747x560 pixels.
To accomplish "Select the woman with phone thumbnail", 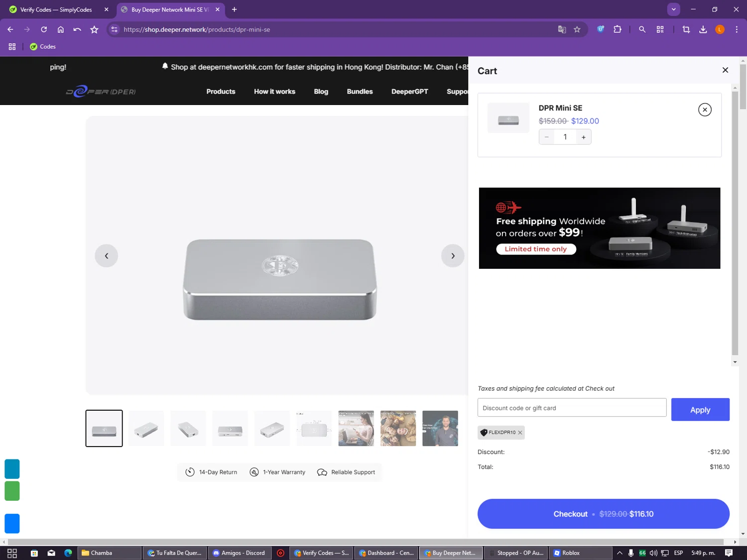I will point(356,428).
